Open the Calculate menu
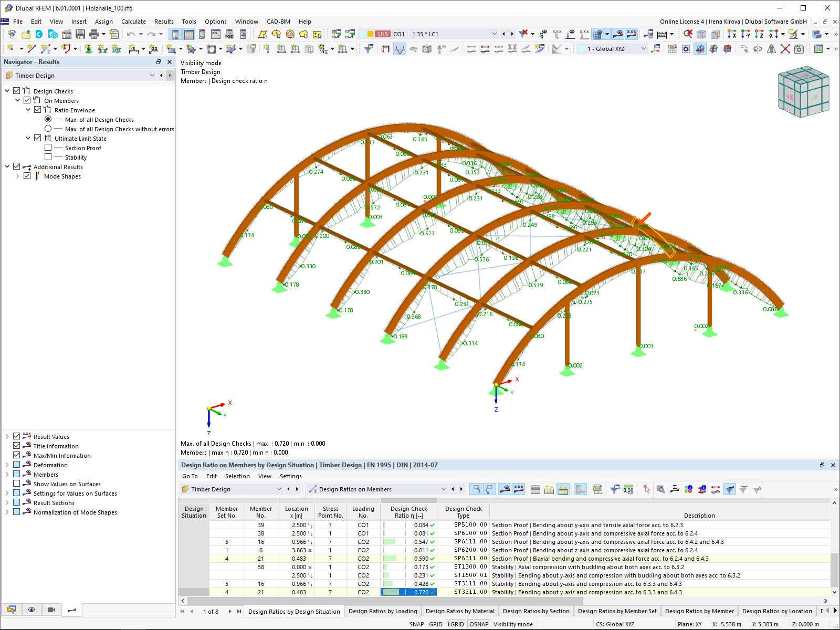This screenshot has width=840, height=630. tap(133, 22)
